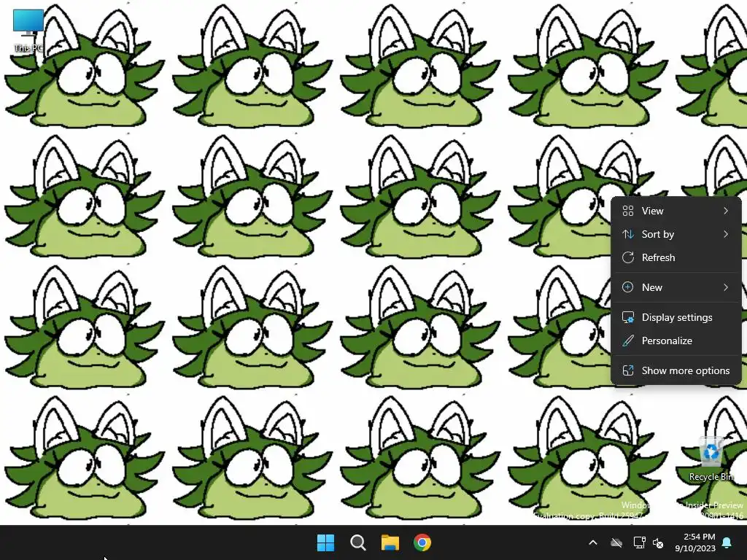This screenshot has height=560, width=747.
Task: Click the New plus circle icon
Action: [x=628, y=287]
